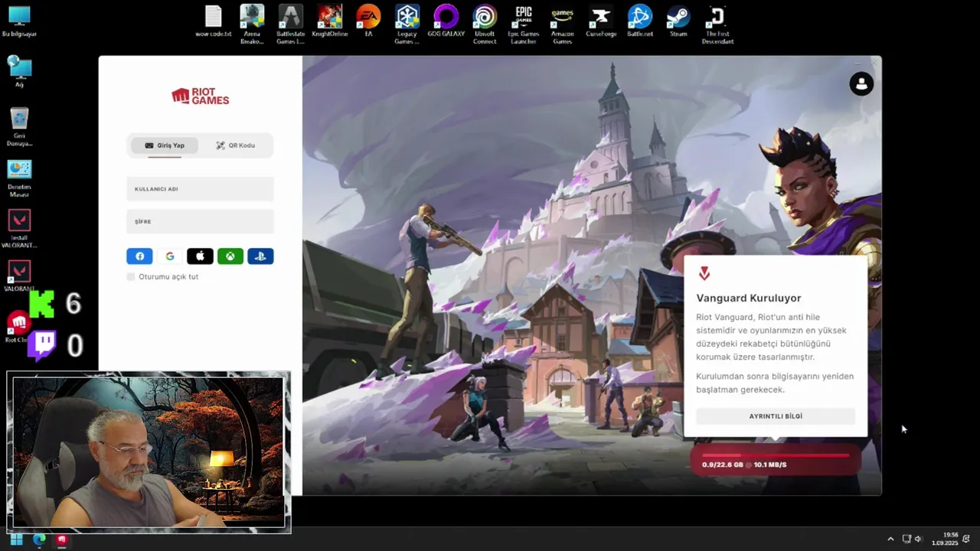This screenshot has height=551, width=980.
Task: Open Arena Breakout desktop shortcut
Action: click(252, 24)
